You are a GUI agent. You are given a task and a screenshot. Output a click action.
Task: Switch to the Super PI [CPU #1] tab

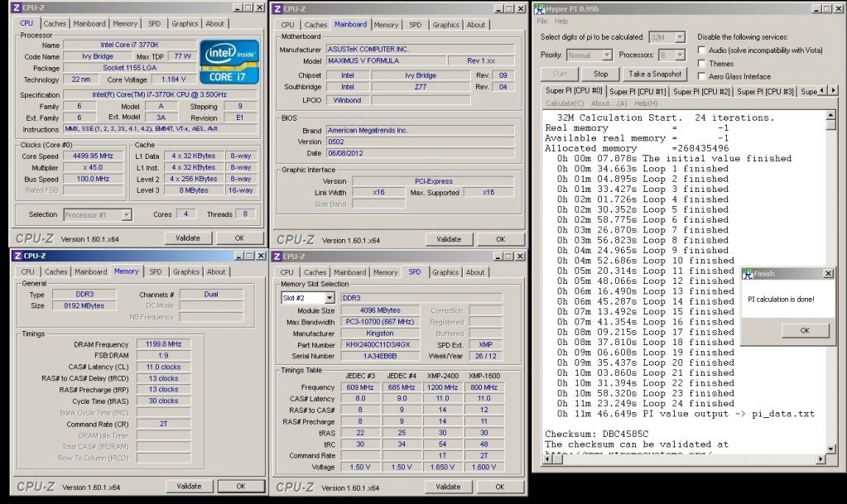coord(638,91)
